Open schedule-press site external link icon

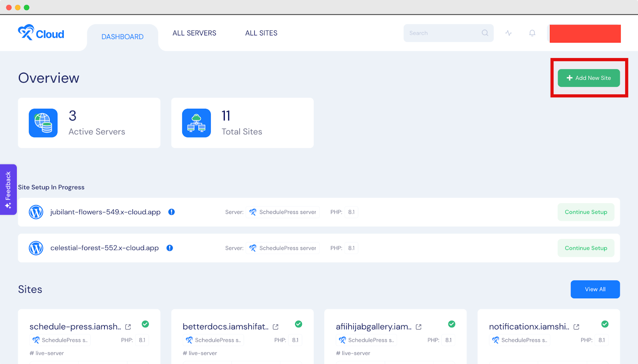[128, 327]
